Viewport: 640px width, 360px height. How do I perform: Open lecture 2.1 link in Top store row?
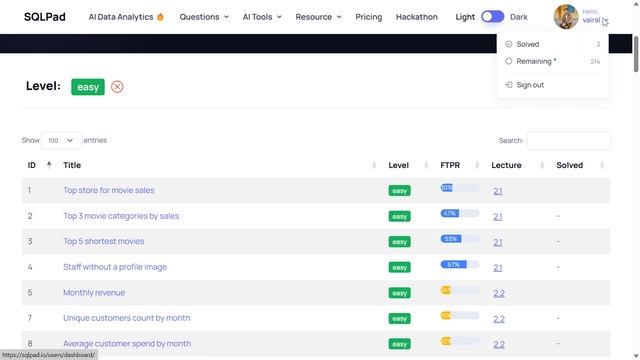[498, 191]
